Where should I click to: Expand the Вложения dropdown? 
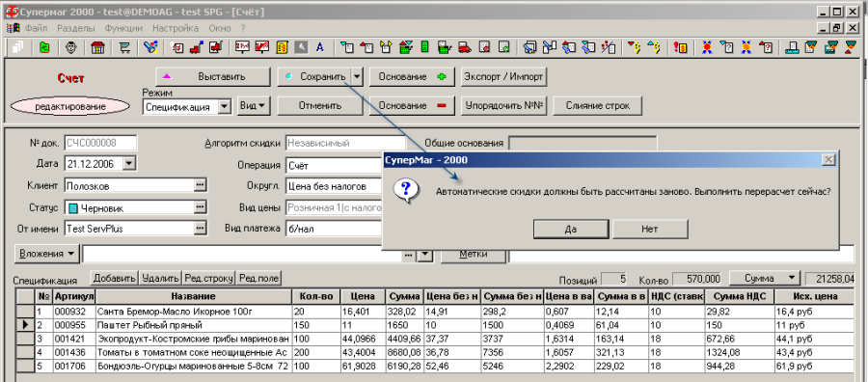(x=47, y=254)
